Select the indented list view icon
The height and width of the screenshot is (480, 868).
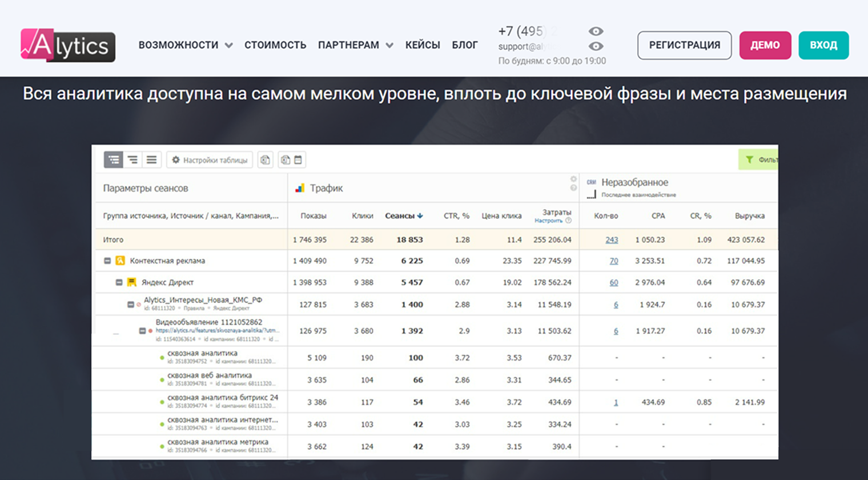[x=132, y=160]
